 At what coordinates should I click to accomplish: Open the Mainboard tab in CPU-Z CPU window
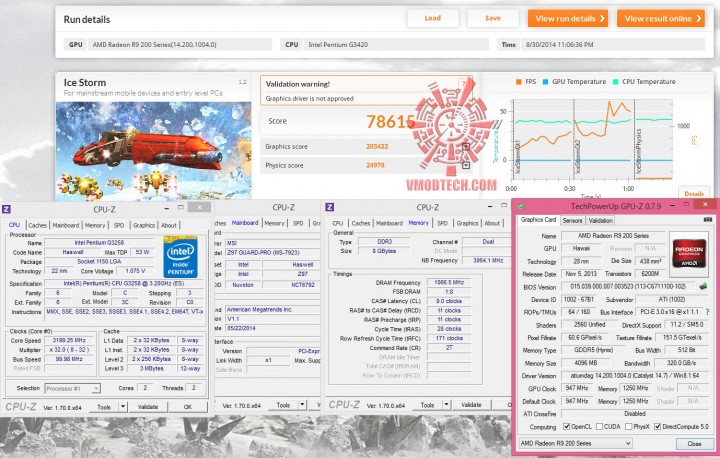66,225
